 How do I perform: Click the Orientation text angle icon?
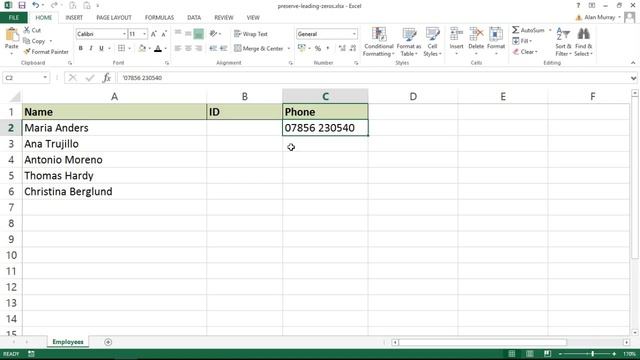point(213,33)
